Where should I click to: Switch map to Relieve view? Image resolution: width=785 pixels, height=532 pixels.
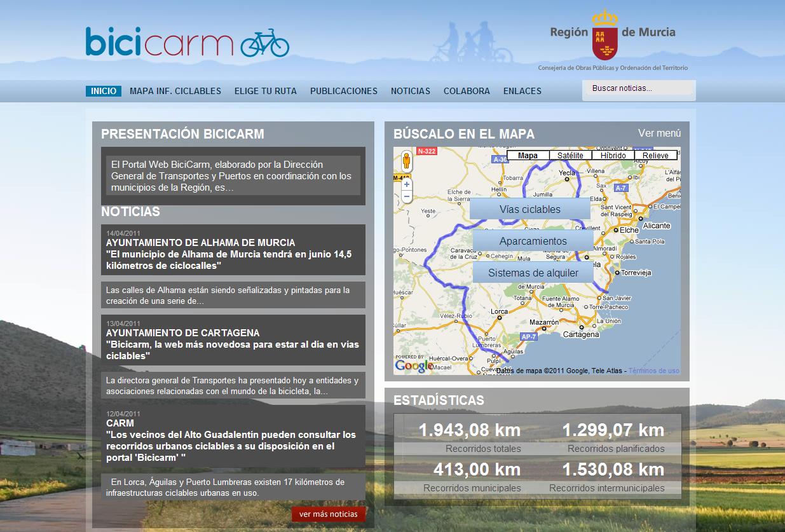(655, 155)
